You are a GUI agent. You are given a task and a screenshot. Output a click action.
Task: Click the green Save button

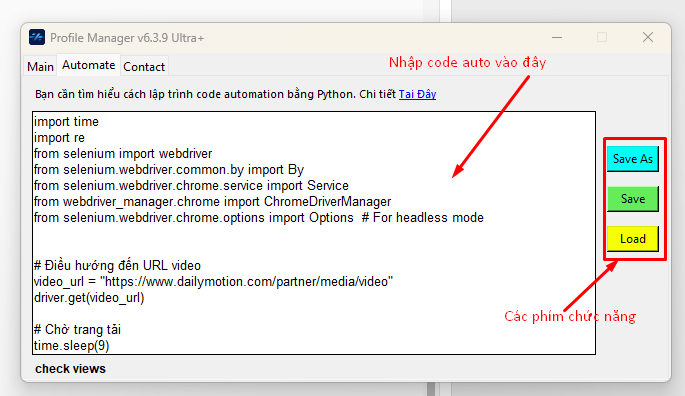[x=633, y=199]
